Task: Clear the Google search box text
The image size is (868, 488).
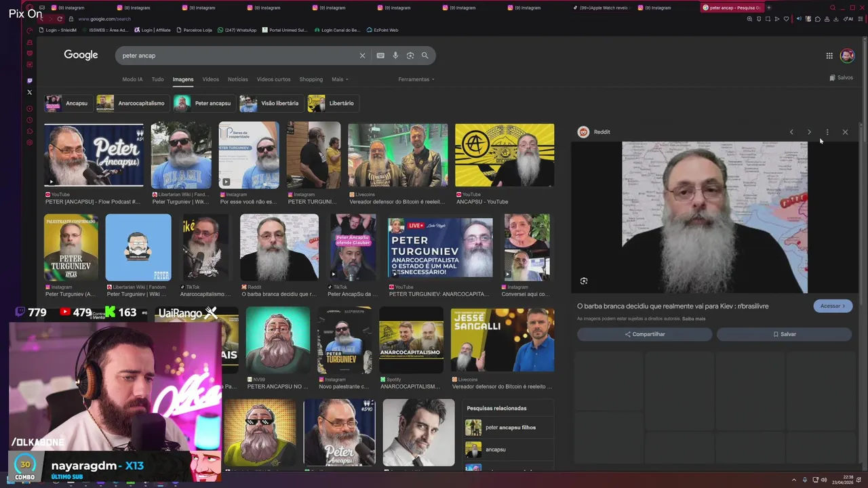Action: 362,56
